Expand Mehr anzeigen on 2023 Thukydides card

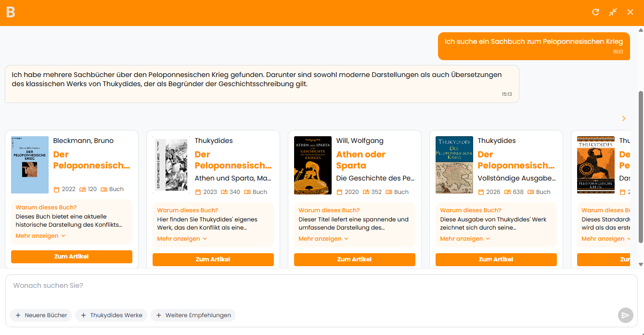[x=182, y=239]
